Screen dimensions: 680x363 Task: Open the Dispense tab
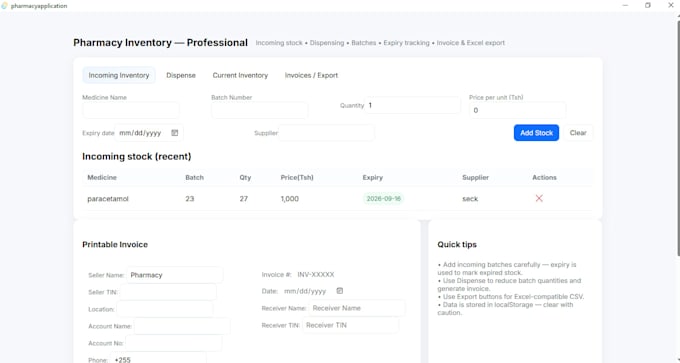(181, 75)
